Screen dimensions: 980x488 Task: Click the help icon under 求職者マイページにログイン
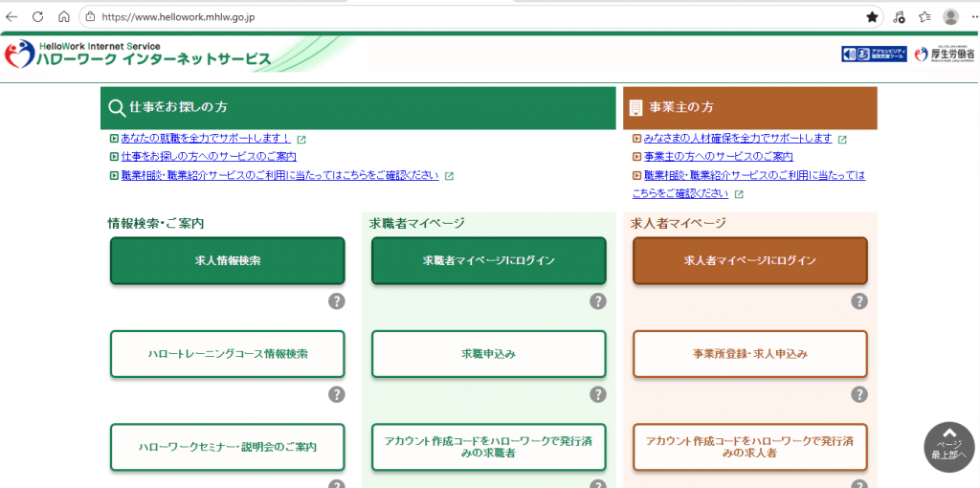coord(598,301)
